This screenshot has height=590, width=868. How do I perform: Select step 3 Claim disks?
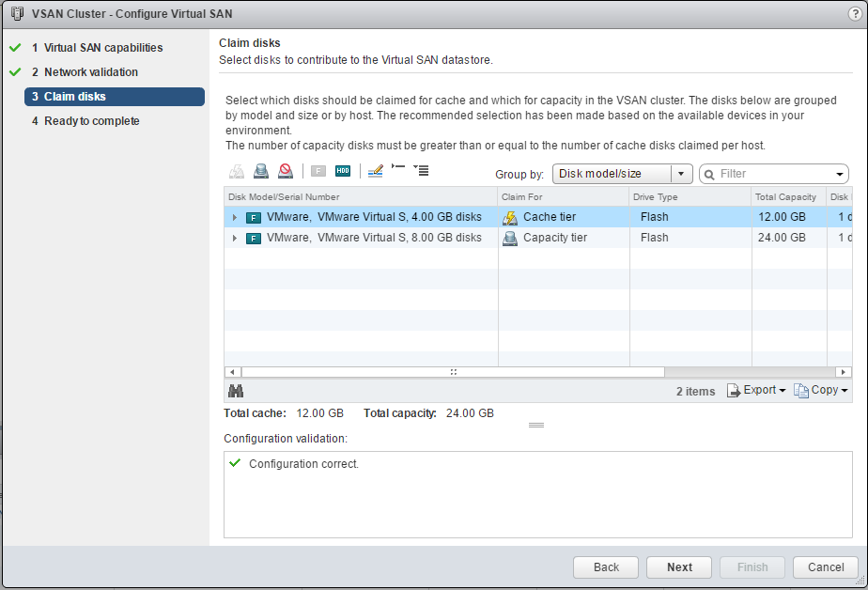click(x=115, y=97)
